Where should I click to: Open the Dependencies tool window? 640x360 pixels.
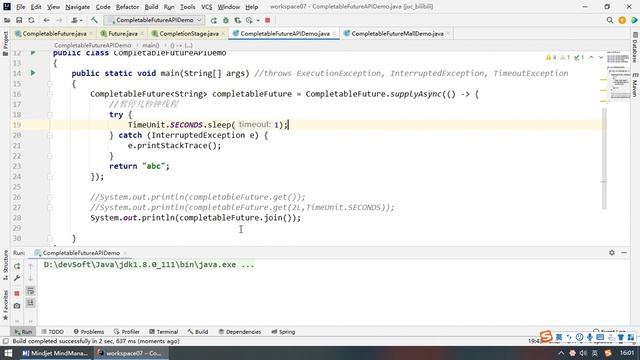tap(240, 332)
